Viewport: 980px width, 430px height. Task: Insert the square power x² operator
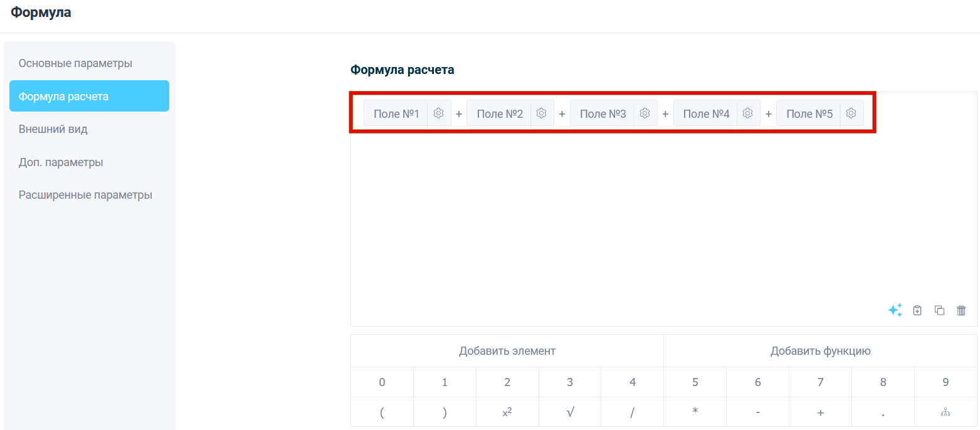(507, 412)
